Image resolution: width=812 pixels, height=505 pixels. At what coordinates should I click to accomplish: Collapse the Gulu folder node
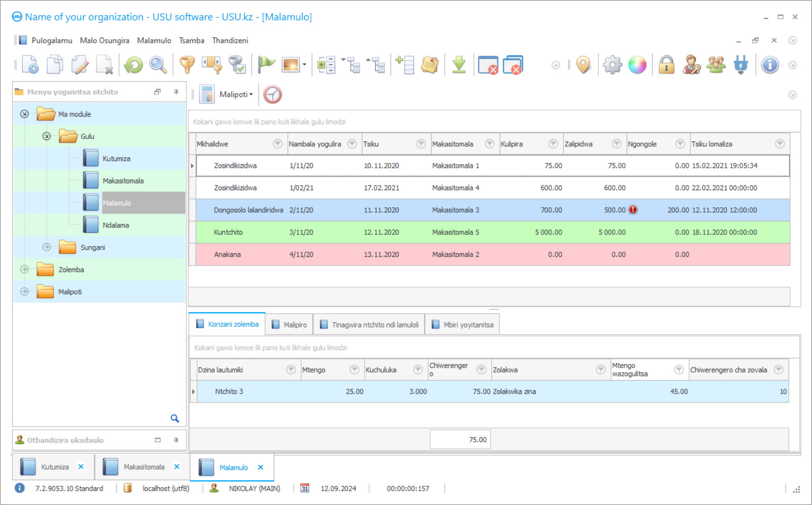tap(47, 136)
